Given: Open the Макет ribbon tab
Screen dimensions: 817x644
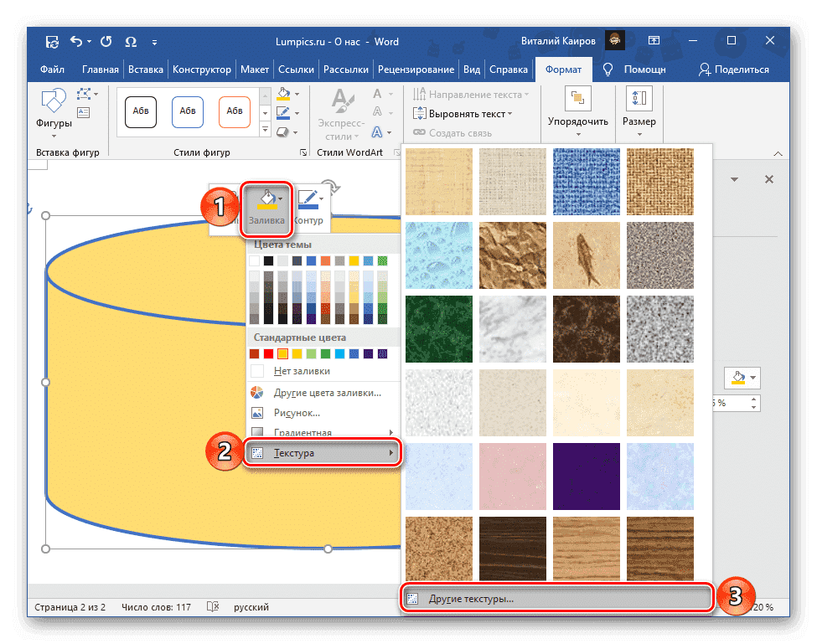Looking at the screenshot, I should [x=254, y=70].
